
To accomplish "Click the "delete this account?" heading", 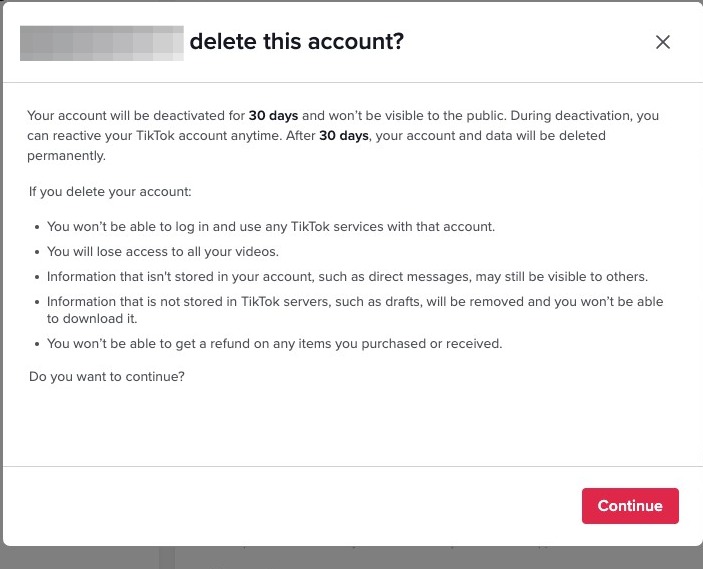I will click(296, 42).
